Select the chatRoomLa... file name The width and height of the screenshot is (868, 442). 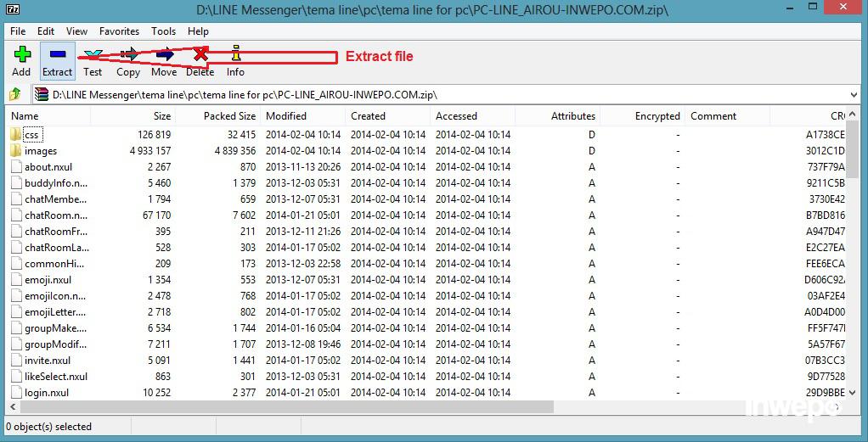56,247
